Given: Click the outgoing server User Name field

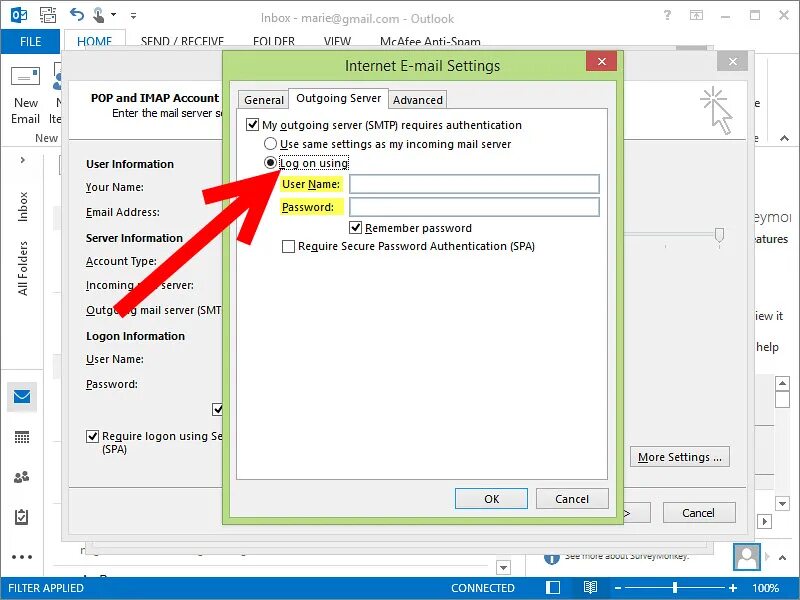Looking at the screenshot, I should (474, 184).
